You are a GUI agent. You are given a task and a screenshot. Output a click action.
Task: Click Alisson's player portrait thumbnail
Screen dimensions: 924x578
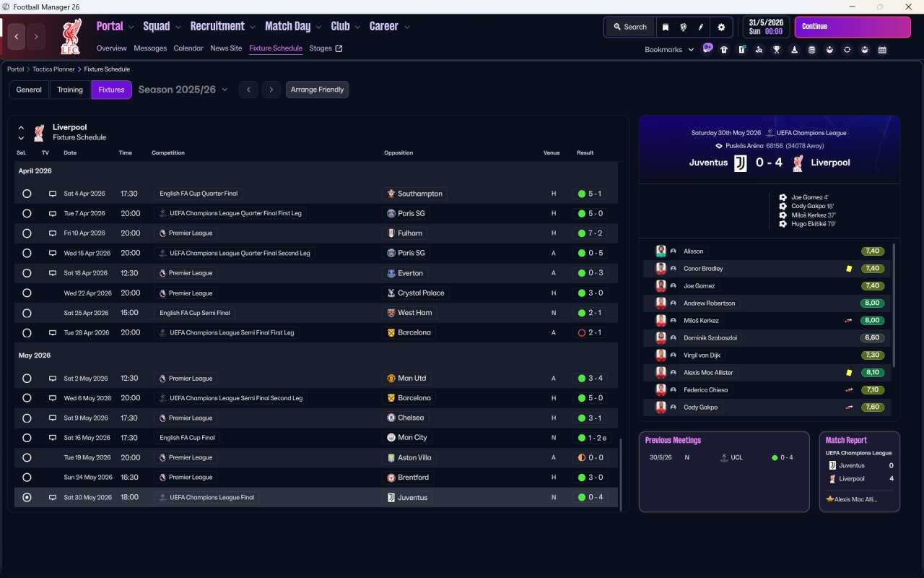click(x=661, y=251)
